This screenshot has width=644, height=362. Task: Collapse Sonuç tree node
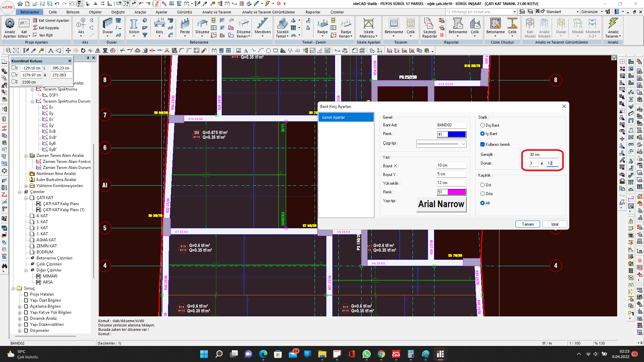pyautogui.click(x=13, y=288)
